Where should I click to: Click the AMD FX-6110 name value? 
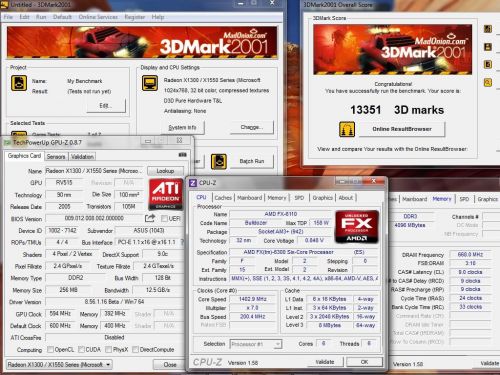[x=280, y=214]
